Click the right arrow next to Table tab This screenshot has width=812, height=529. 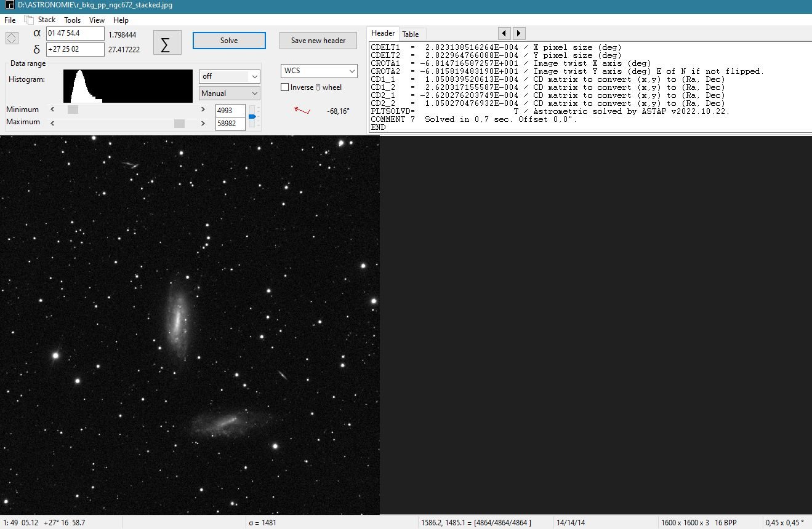[x=519, y=33]
